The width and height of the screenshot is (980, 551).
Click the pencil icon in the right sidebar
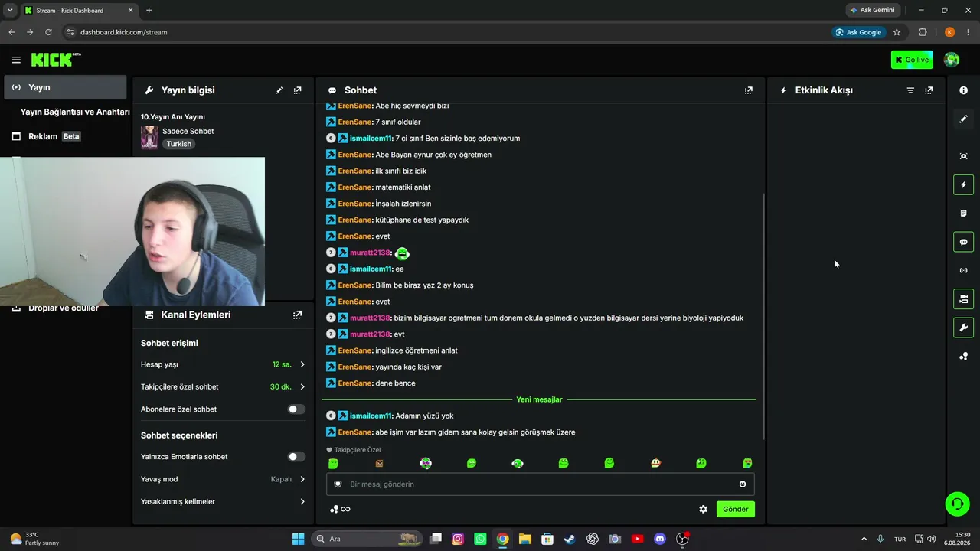[x=963, y=119]
